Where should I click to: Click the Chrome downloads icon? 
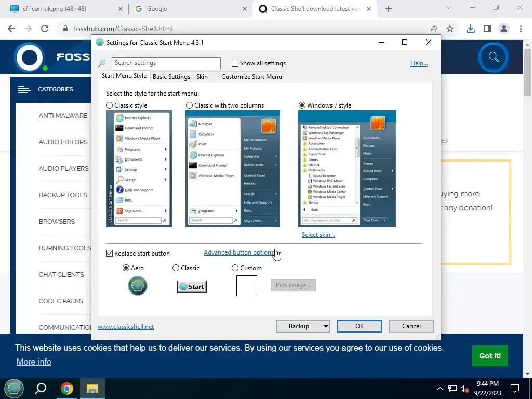(470, 29)
